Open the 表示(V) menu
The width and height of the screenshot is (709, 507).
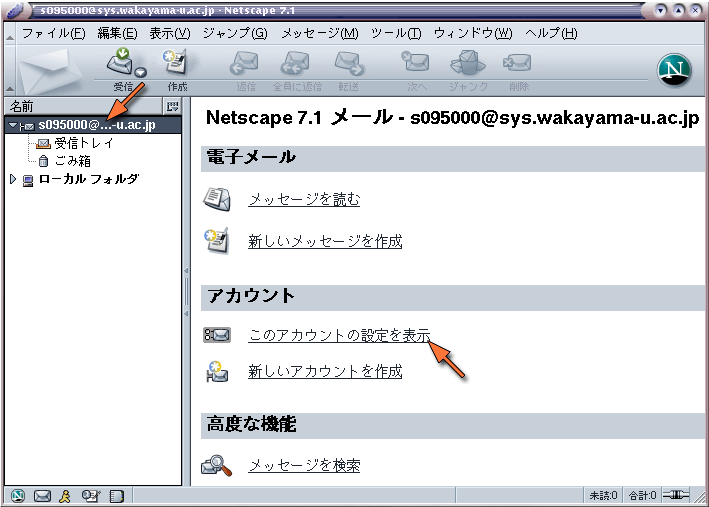click(170, 33)
